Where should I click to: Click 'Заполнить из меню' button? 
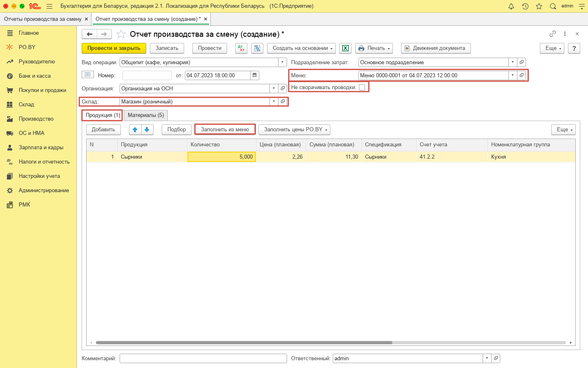click(225, 130)
